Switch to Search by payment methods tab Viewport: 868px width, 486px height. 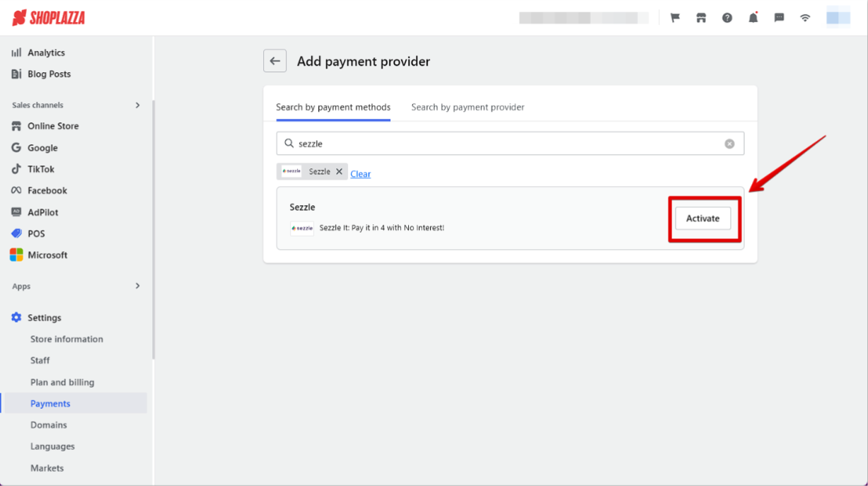coord(333,107)
